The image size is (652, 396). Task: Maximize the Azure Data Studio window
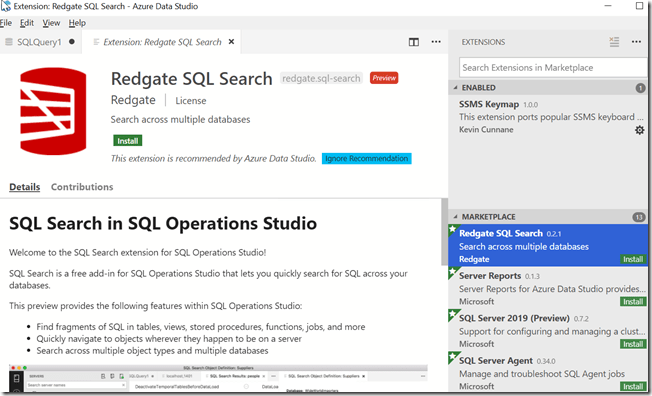pyautogui.click(x=640, y=6)
